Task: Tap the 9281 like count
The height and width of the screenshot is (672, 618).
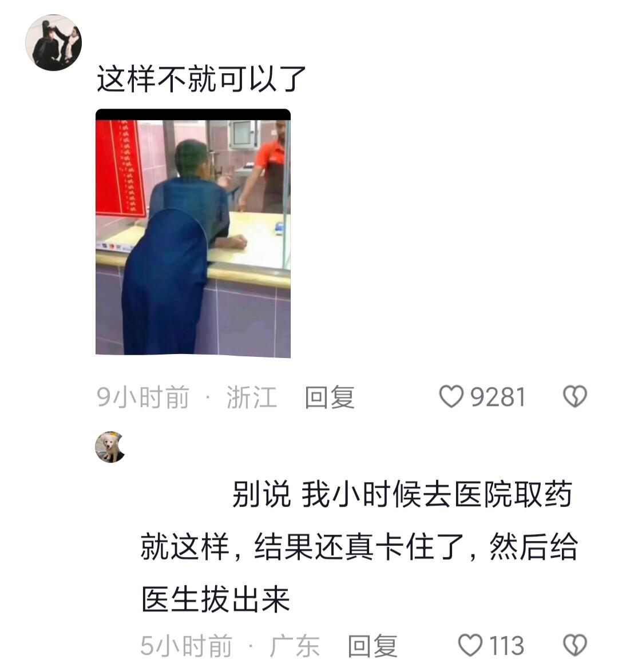Action: coord(497,397)
